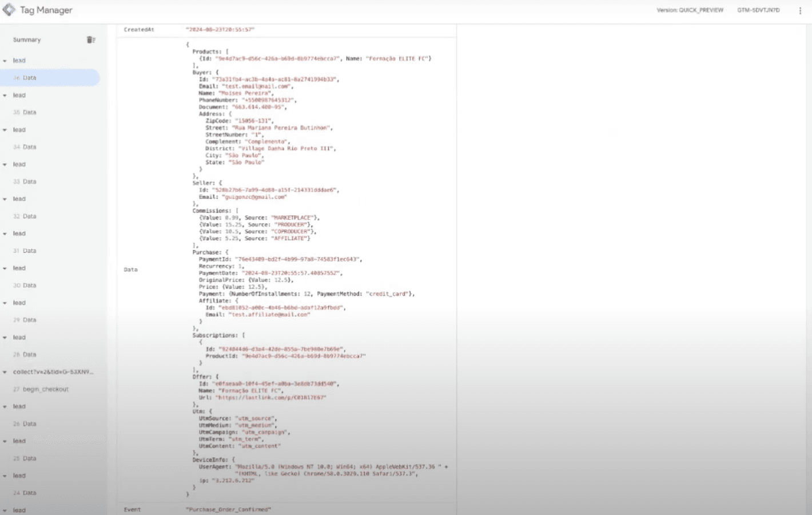The height and width of the screenshot is (515, 812).
Task: Click the Version: QUICK_PREVIEW label
Action: click(690, 10)
